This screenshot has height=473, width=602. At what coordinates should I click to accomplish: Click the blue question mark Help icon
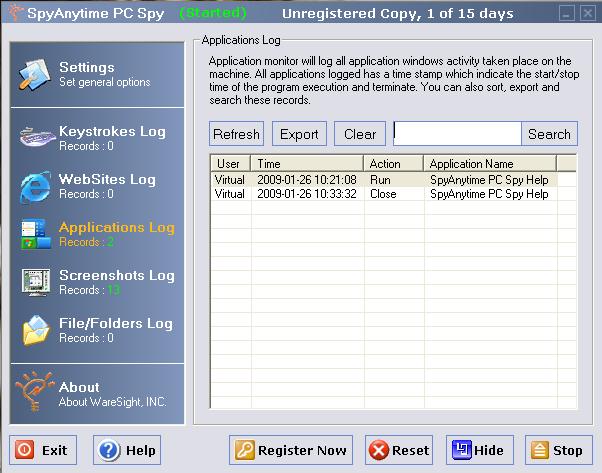pos(109,450)
